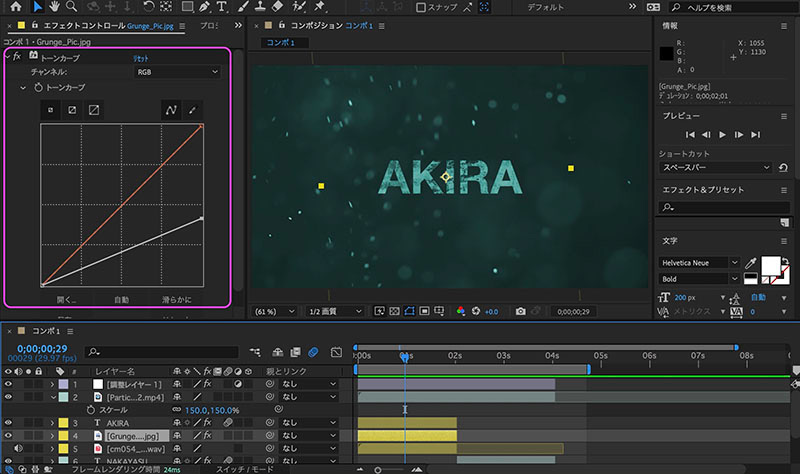The width and height of the screenshot is (800, 474).
Task: Toggle Scale stopwatch for Partic layer
Action: coord(91,410)
